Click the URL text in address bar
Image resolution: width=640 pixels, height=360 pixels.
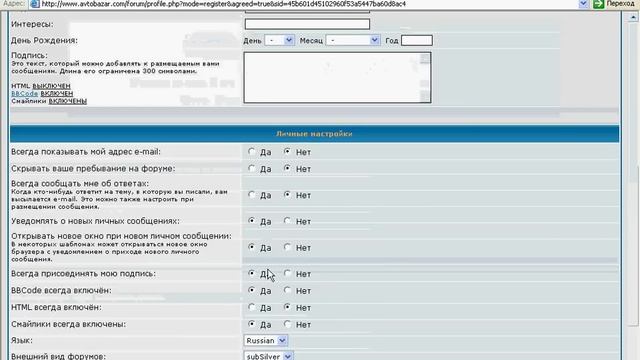click(x=224, y=4)
